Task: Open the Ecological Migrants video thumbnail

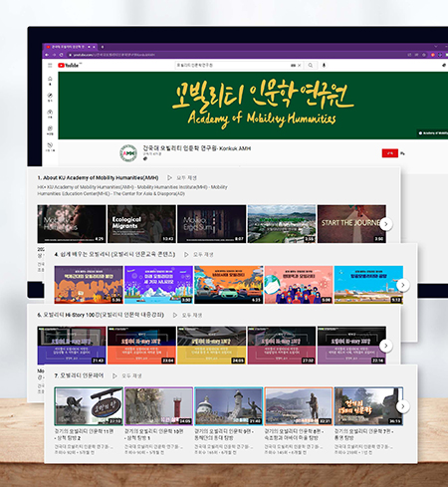Action: click(141, 224)
